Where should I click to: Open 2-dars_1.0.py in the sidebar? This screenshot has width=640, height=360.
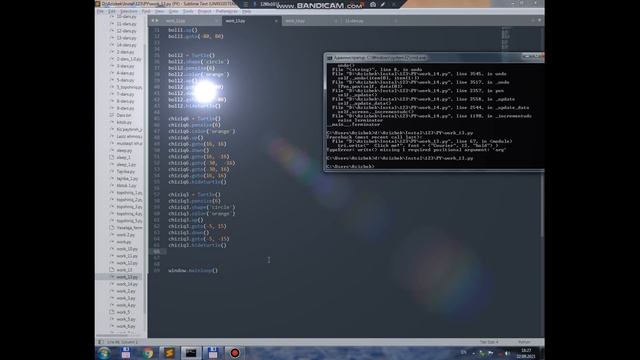129,59
